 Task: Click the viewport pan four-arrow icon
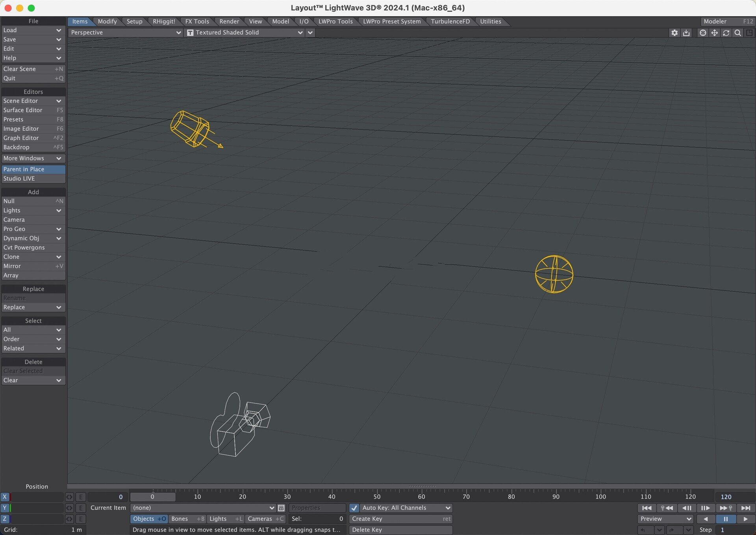[x=714, y=33]
